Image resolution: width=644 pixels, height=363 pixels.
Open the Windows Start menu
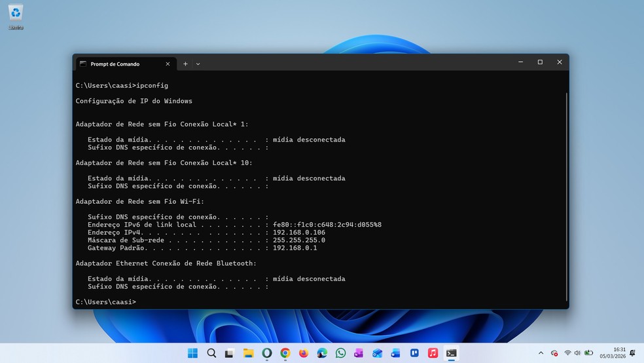tap(192, 353)
